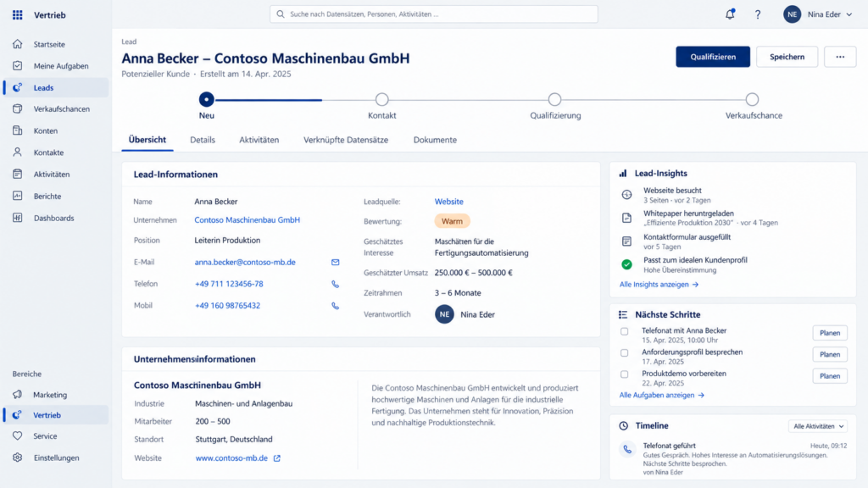Click the Telefonat geführt phone icon

coord(627,450)
